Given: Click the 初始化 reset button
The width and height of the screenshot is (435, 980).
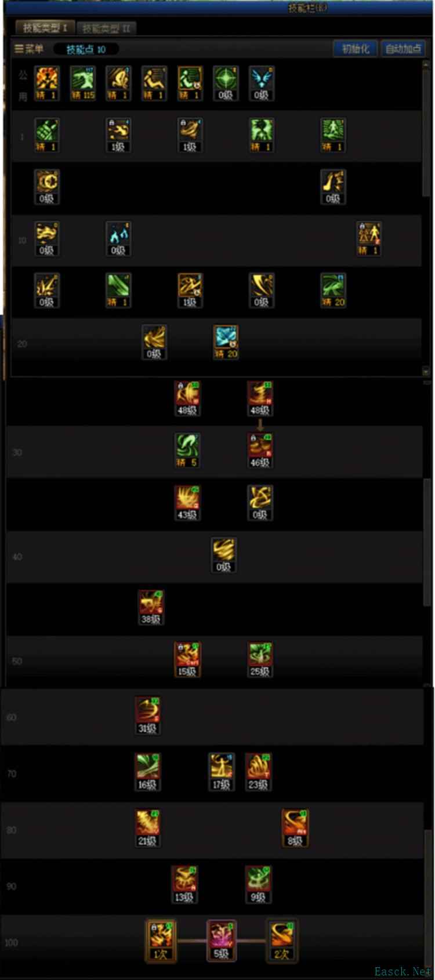Looking at the screenshot, I should 356,49.
